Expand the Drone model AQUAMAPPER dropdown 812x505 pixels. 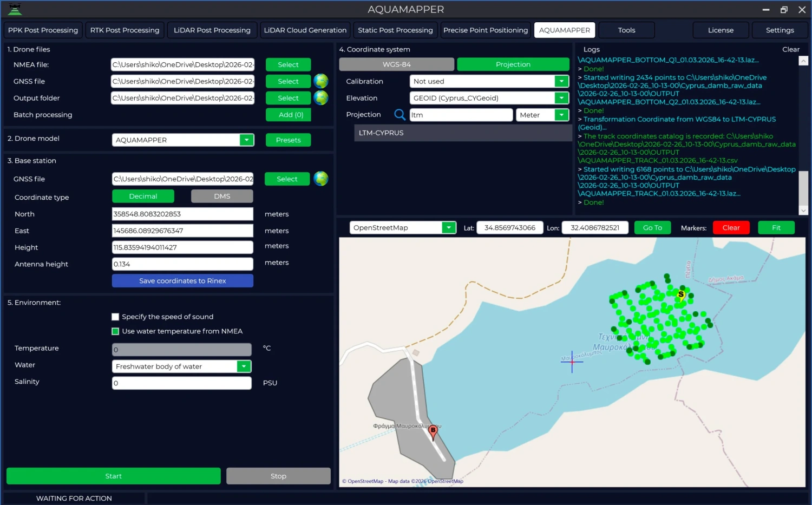point(247,140)
